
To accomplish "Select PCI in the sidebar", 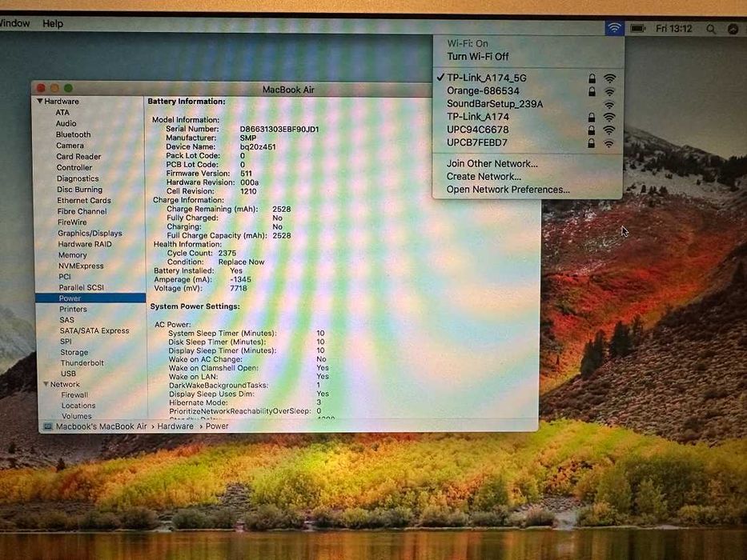I will pos(65,276).
